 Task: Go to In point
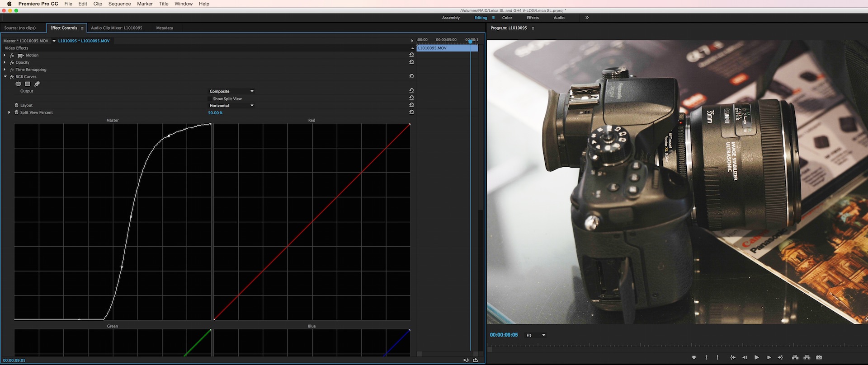(x=733, y=357)
